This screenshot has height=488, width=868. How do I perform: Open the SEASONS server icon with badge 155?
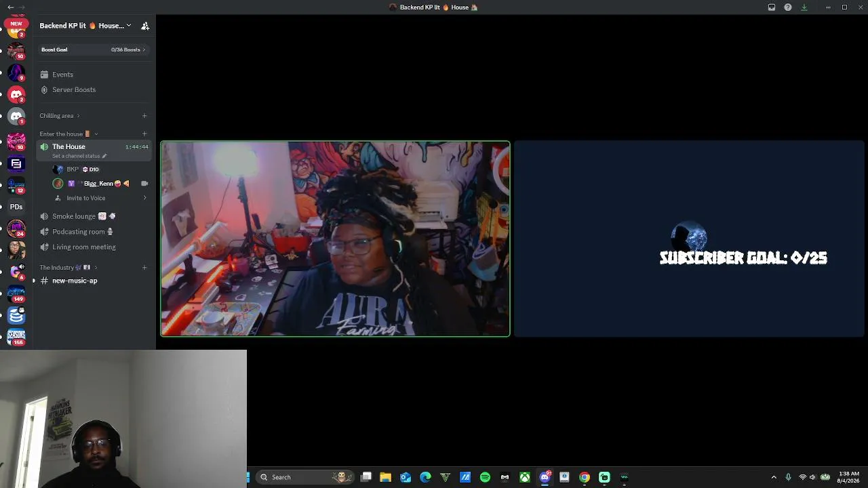point(16,337)
